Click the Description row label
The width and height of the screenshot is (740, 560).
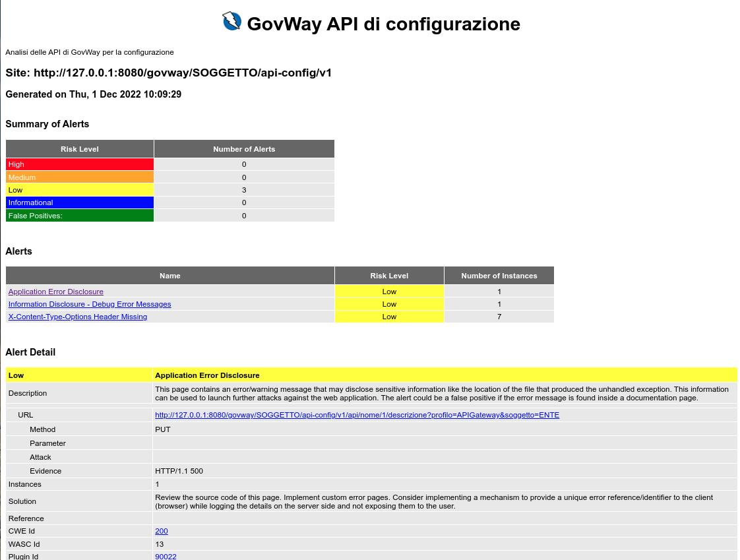tap(28, 393)
